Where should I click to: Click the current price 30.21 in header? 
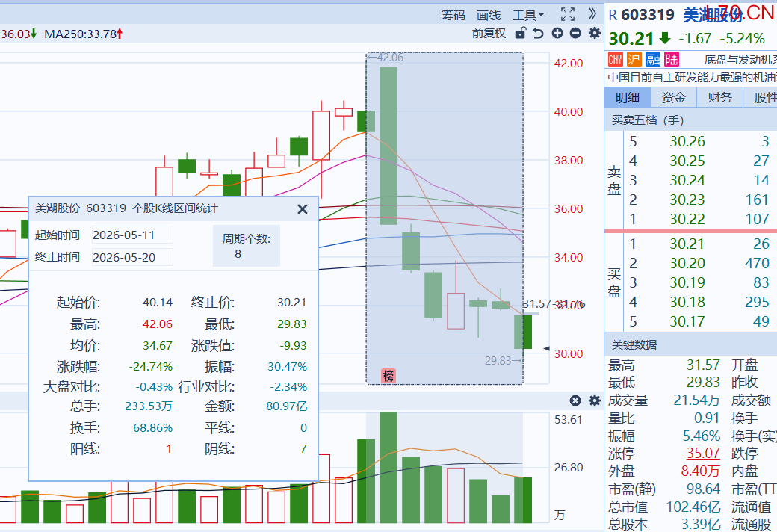coord(631,39)
